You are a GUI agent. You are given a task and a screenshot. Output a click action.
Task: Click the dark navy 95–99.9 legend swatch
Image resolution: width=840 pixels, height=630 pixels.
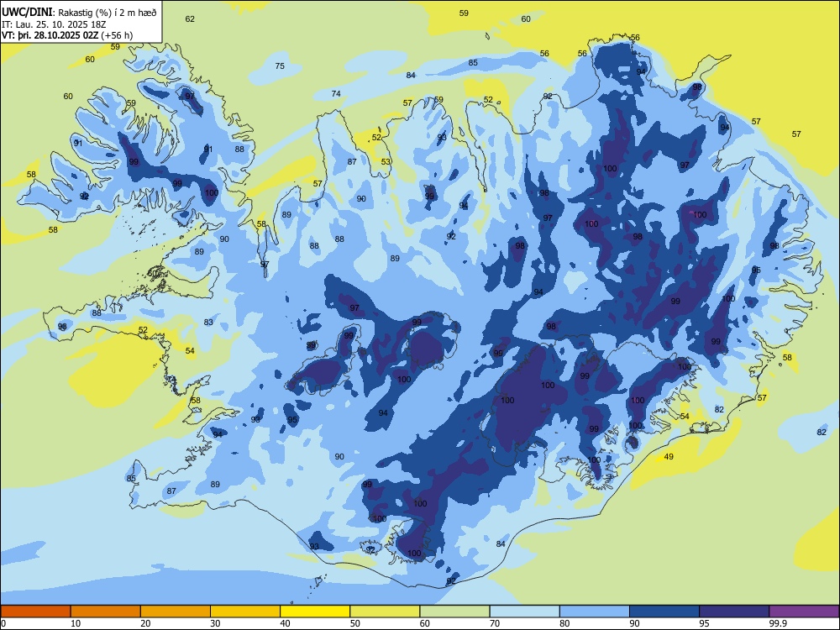(734, 612)
